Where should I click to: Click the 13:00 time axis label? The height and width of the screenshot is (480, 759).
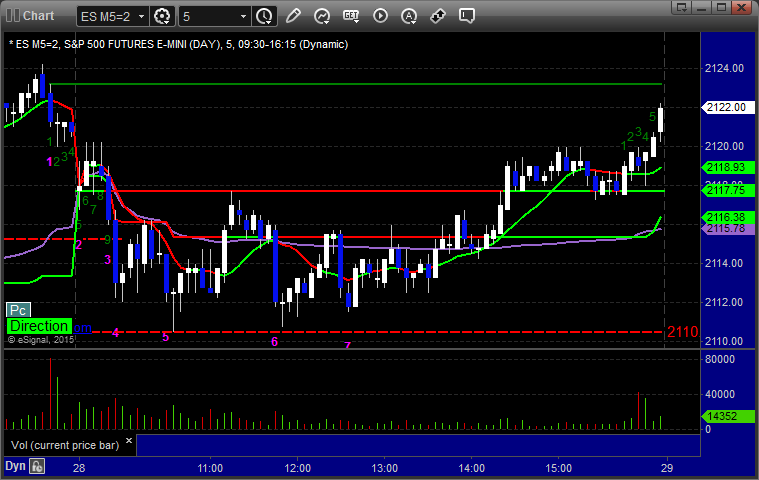coord(384,468)
